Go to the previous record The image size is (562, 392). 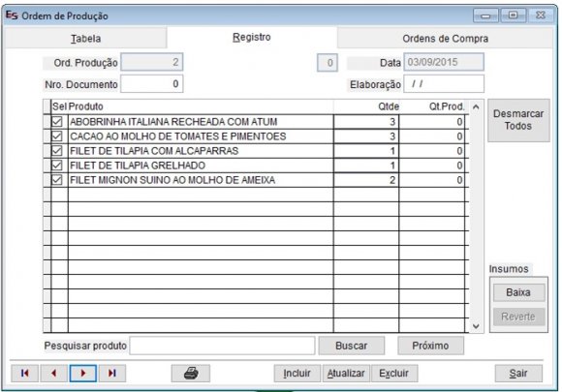(53, 373)
